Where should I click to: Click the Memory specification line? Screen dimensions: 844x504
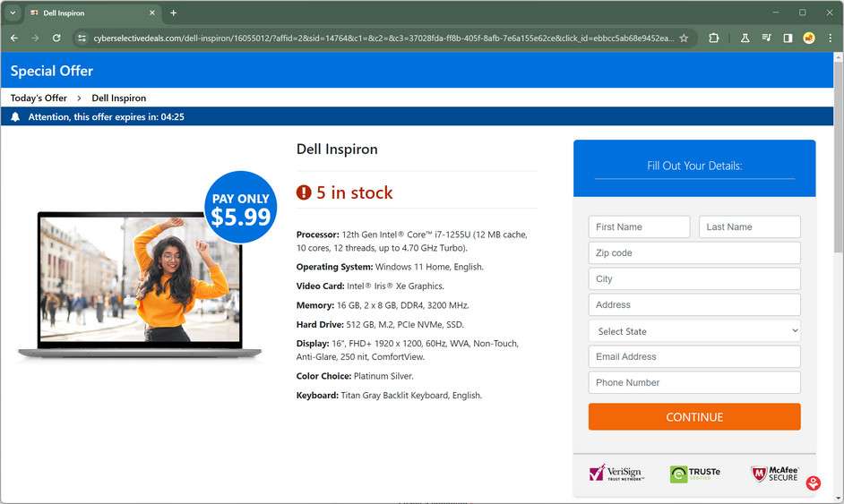[383, 305]
